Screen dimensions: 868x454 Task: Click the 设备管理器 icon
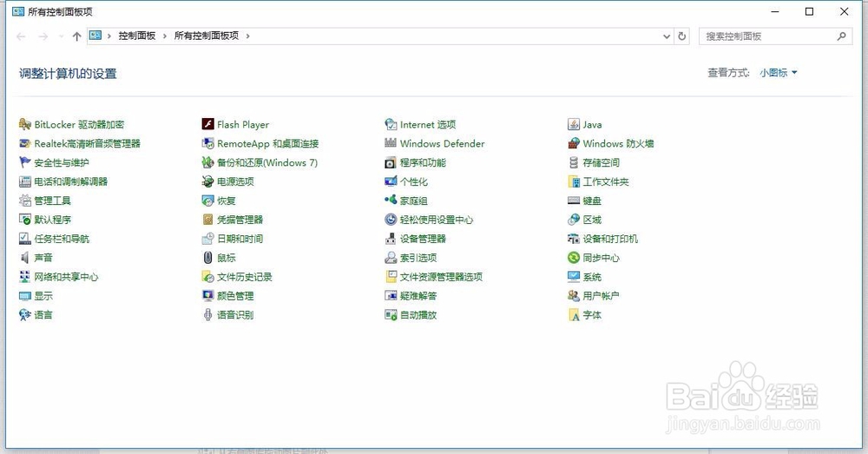391,239
